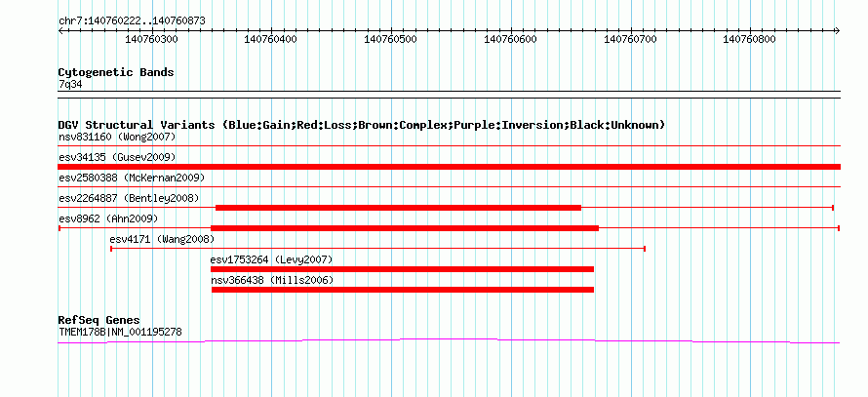Click the chr7:140760222..140760873 coordinate label

pos(132,21)
